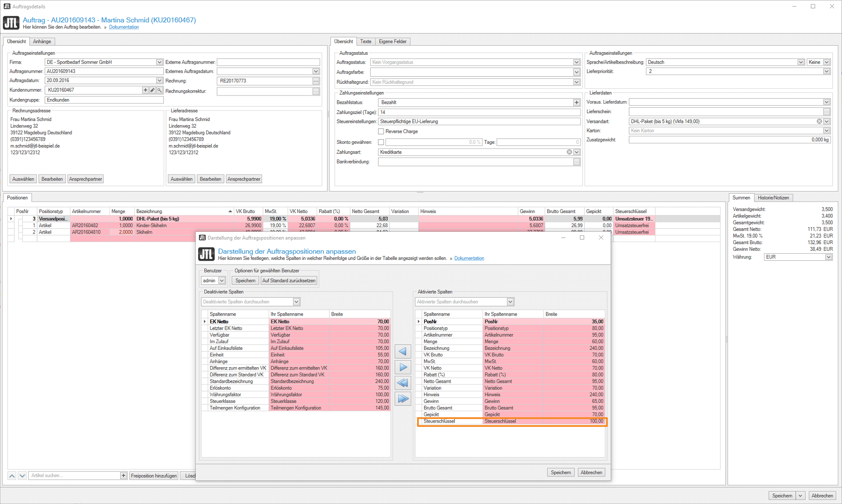The image size is (842, 504).
Task: Open the Firma dropdown
Action: click(x=159, y=62)
